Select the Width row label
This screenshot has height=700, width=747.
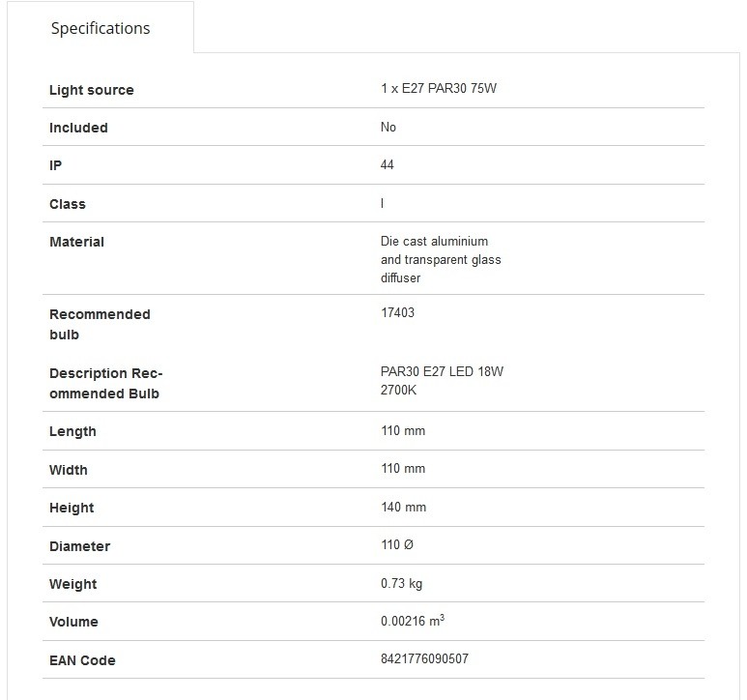coord(69,470)
